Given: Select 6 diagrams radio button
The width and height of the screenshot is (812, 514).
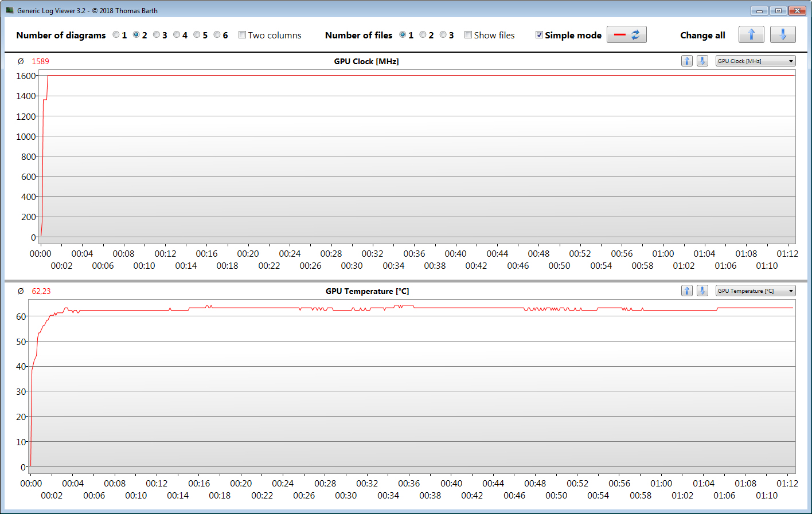Looking at the screenshot, I should 217,35.
